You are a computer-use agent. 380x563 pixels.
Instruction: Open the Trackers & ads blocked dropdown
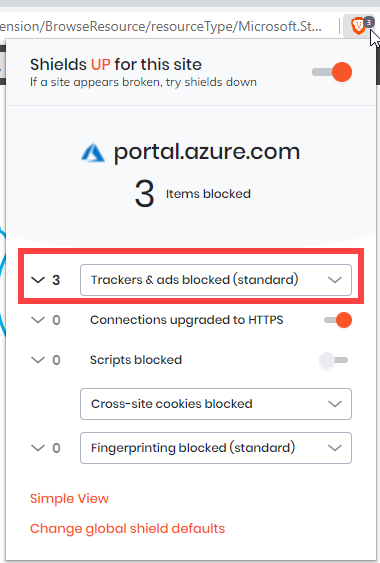tap(216, 280)
